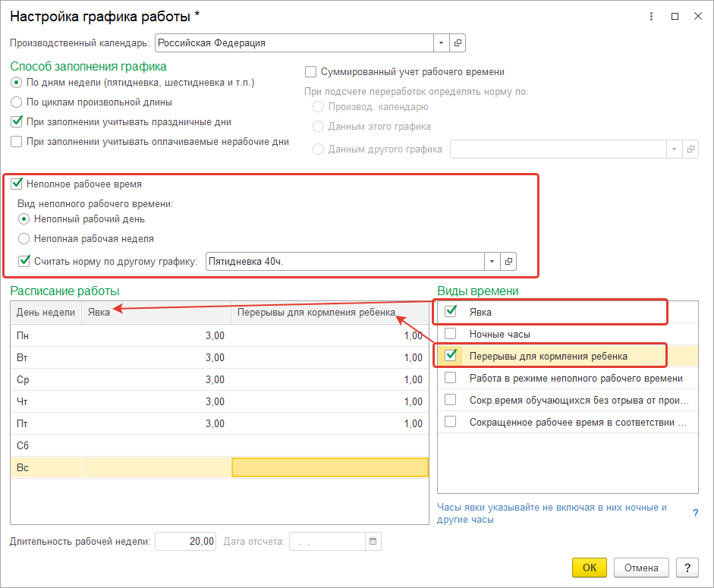This screenshot has height=588, width=714.
Task: Click the 'Длительность рабочей недели' input field
Action: tap(186, 542)
